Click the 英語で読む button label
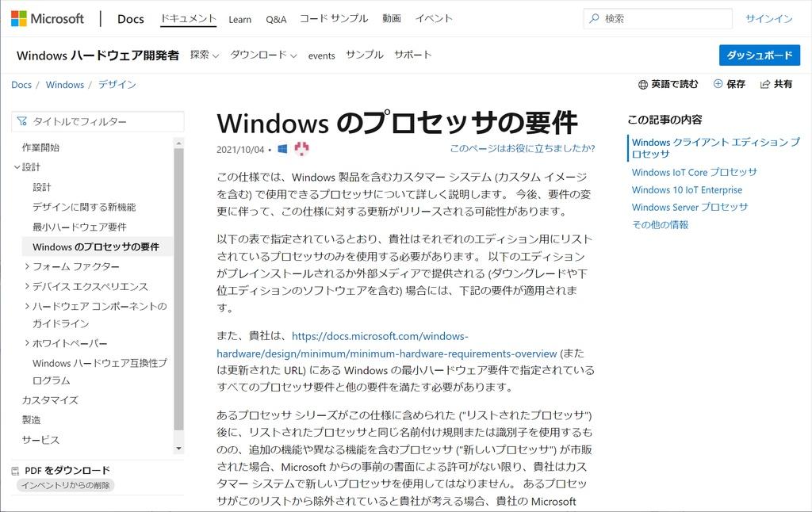The width and height of the screenshot is (812, 512). pos(675,84)
